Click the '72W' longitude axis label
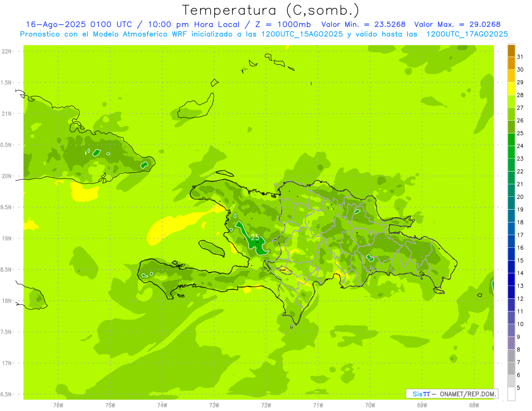The width and height of the screenshot is (532, 411). pyautogui.click(x=266, y=405)
